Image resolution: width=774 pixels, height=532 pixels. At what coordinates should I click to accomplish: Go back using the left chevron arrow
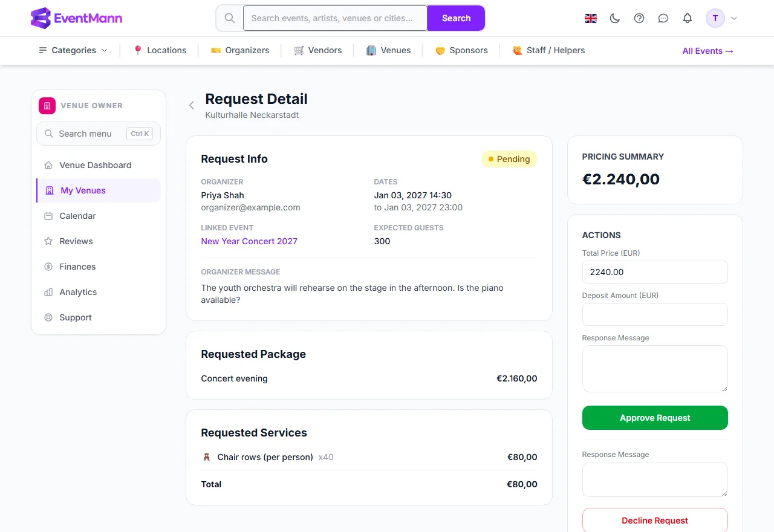point(192,105)
